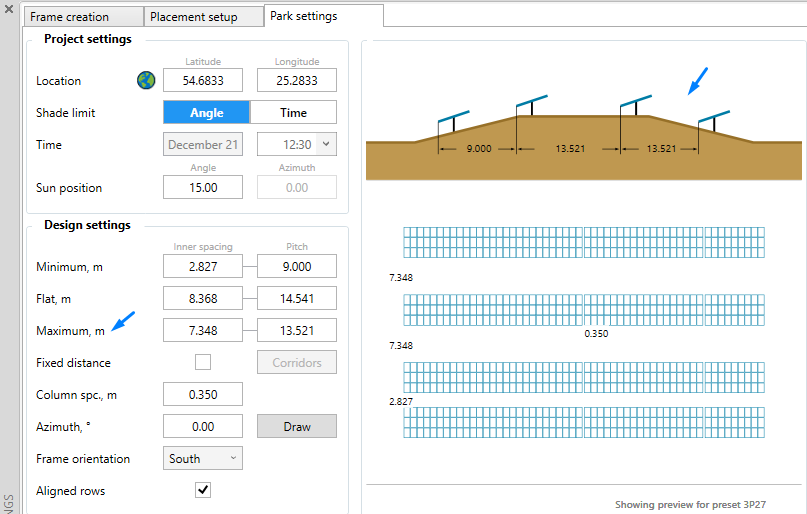Edit the Flat pitch value field
807x514 pixels.
click(x=297, y=299)
